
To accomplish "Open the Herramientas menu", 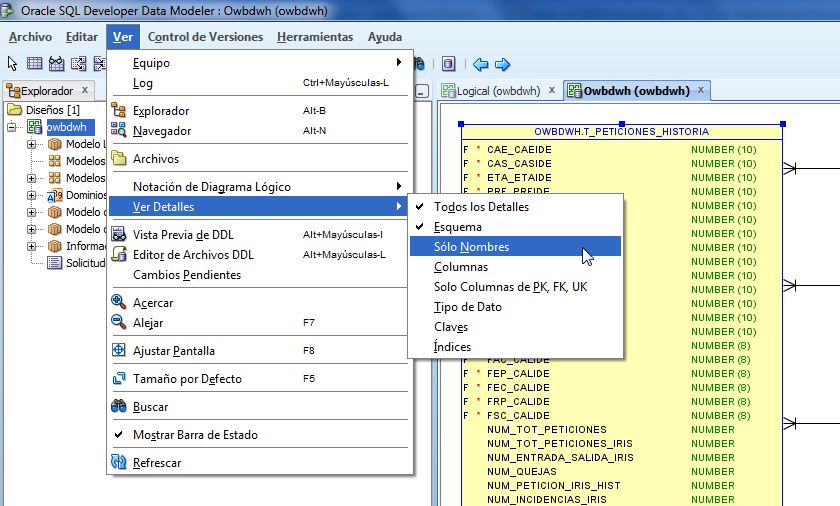I will [315, 37].
